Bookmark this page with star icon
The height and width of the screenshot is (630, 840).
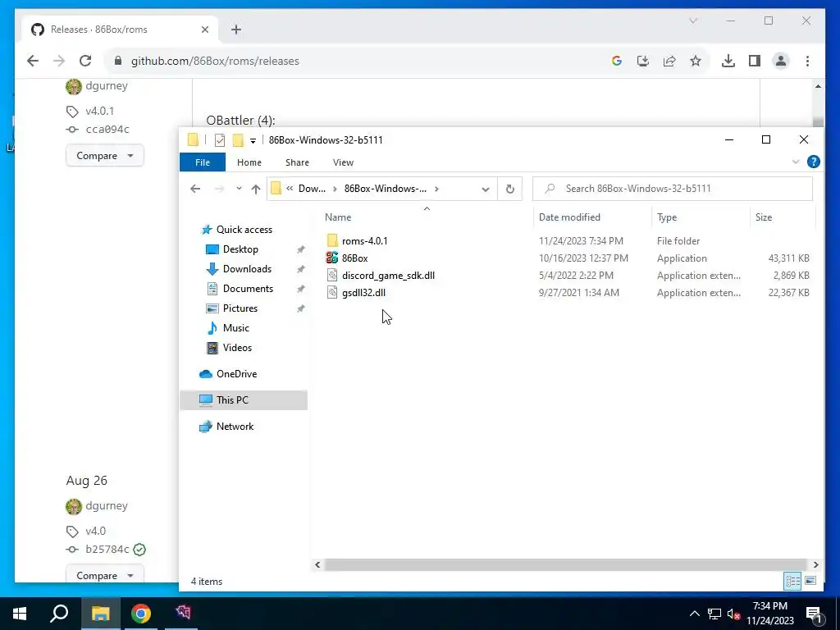coord(696,61)
